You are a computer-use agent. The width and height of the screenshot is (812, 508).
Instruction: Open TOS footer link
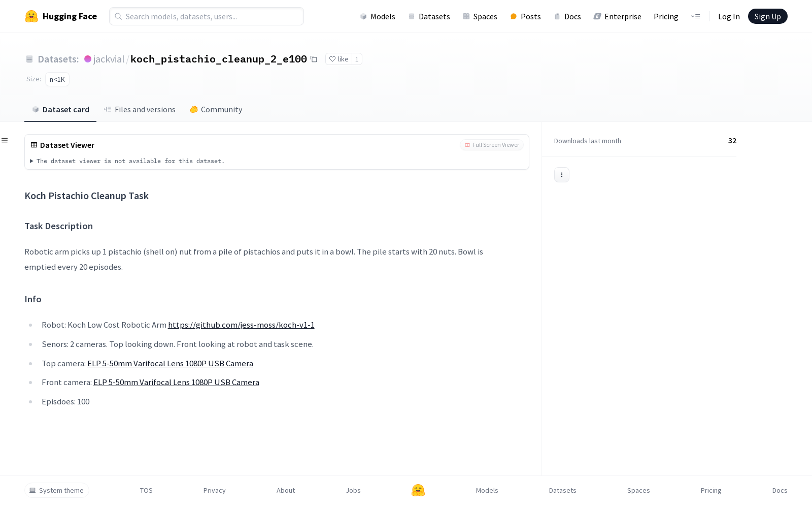(146, 490)
